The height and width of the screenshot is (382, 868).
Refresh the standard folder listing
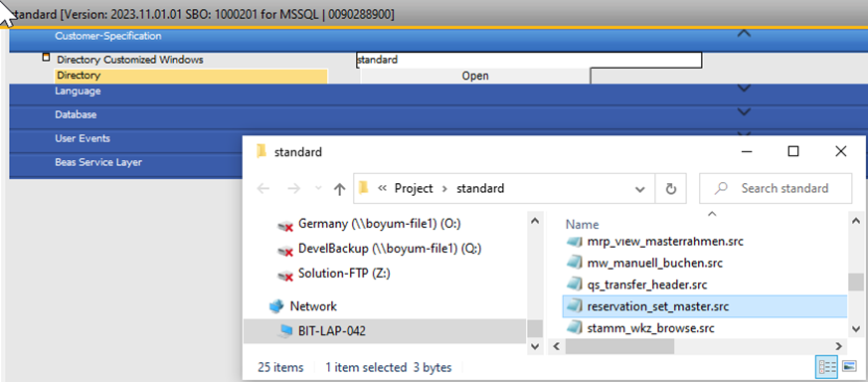(670, 189)
